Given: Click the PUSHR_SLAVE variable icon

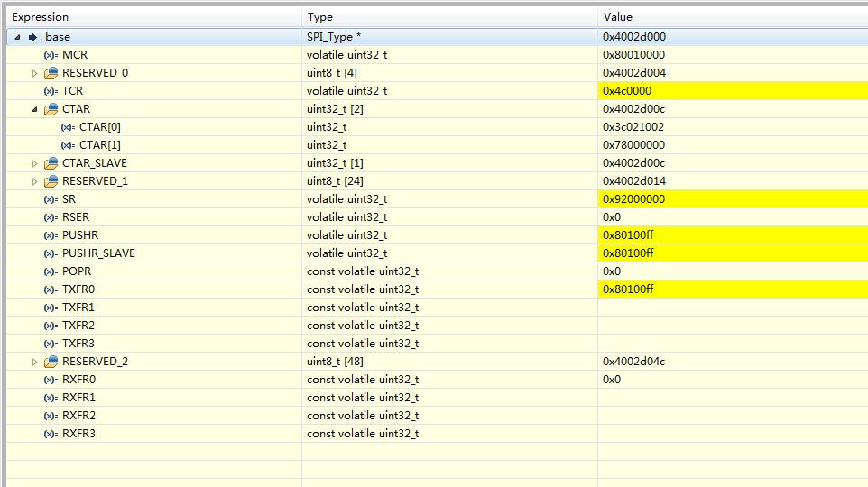Looking at the screenshot, I should (51, 253).
